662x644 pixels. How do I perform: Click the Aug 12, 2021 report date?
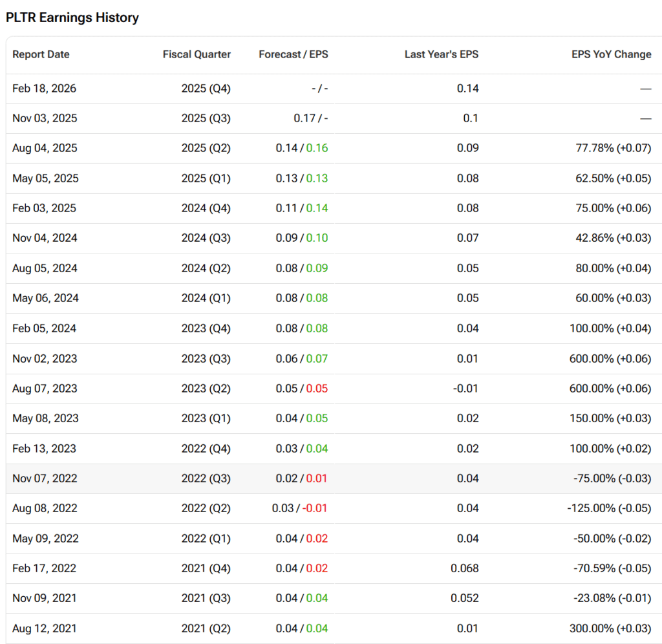[44, 628]
